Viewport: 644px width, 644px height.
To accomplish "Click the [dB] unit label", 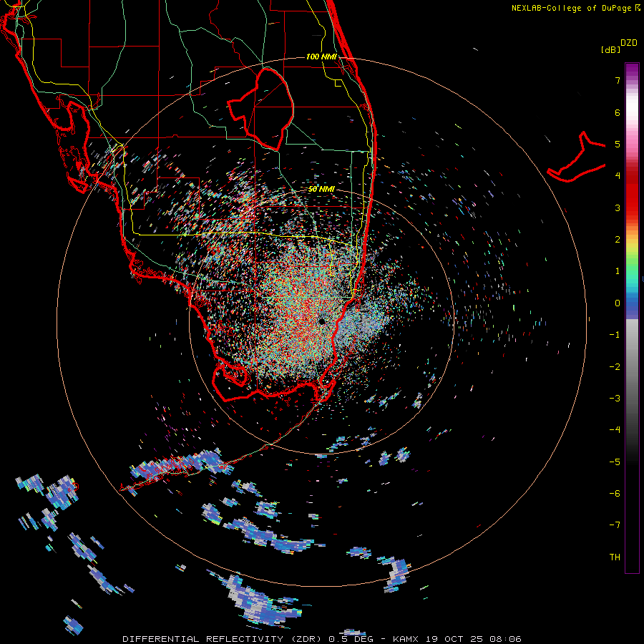I will (610, 50).
